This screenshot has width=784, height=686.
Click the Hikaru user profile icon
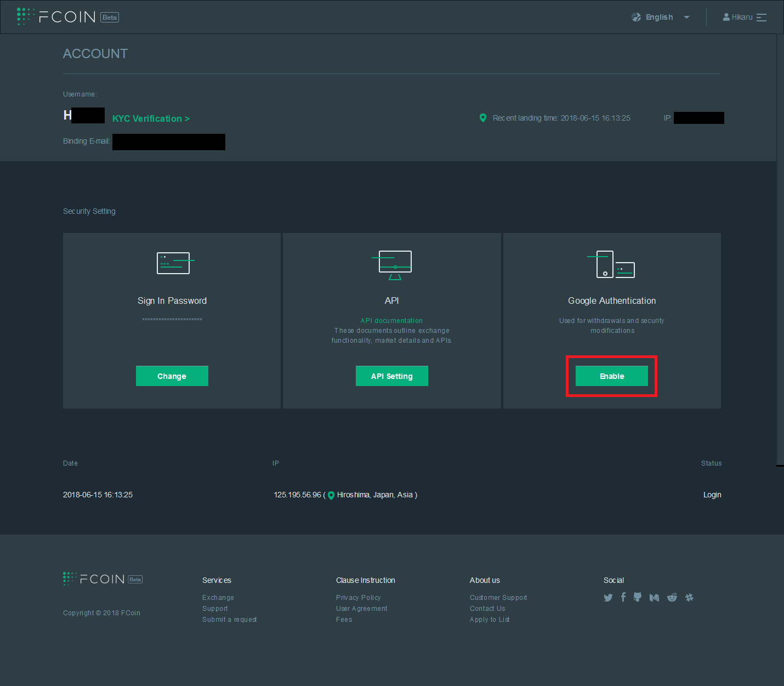click(x=726, y=17)
